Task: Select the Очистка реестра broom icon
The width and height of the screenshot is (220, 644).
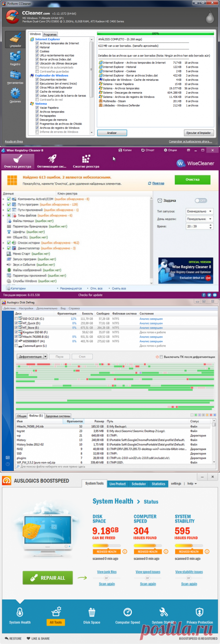Action: coord(18,158)
